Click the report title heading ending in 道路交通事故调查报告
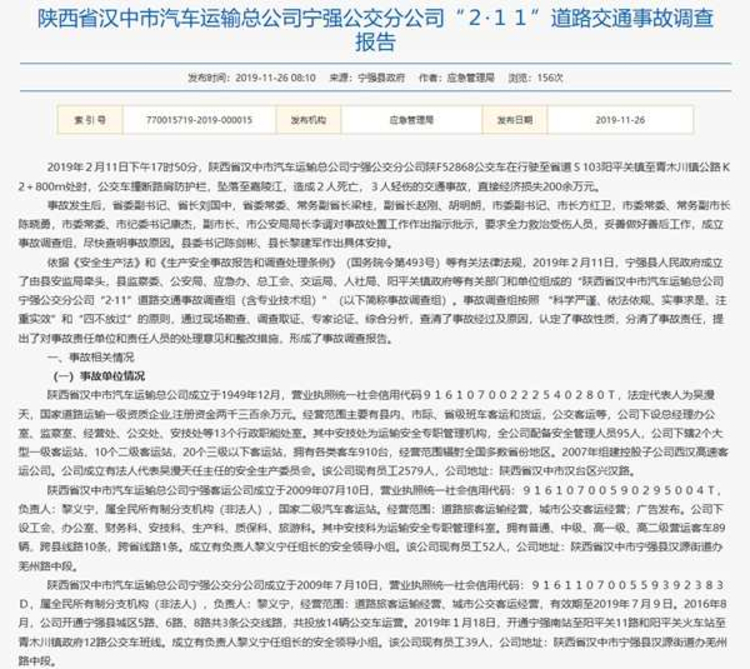The width and height of the screenshot is (750, 669). point(375,30)
